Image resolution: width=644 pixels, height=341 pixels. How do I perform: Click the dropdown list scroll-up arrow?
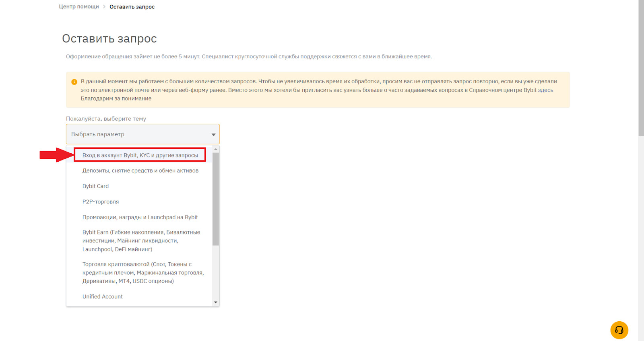(216, 149)
